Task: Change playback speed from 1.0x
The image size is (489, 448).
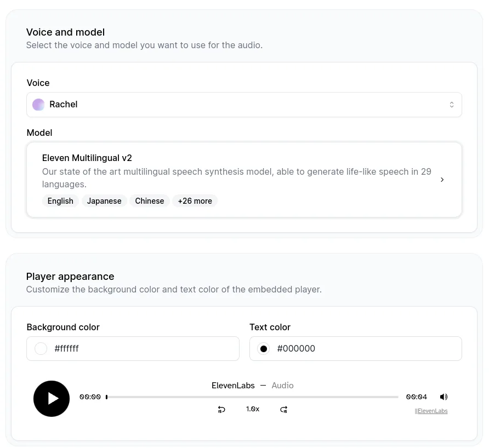Action: pos(252,409)
